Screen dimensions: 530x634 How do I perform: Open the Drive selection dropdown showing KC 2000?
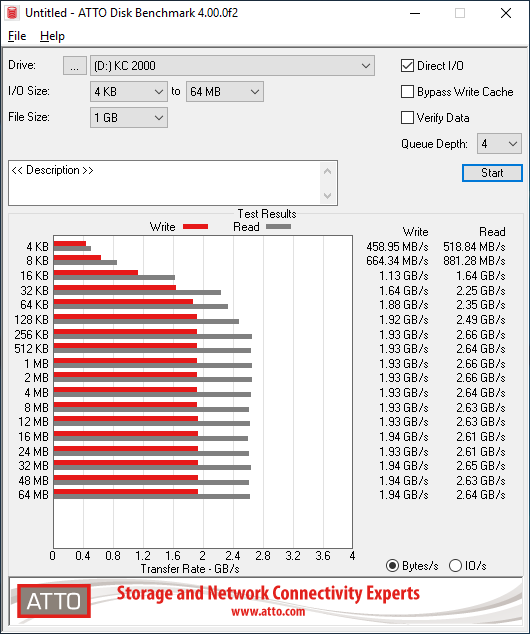(x=232, y=66)
